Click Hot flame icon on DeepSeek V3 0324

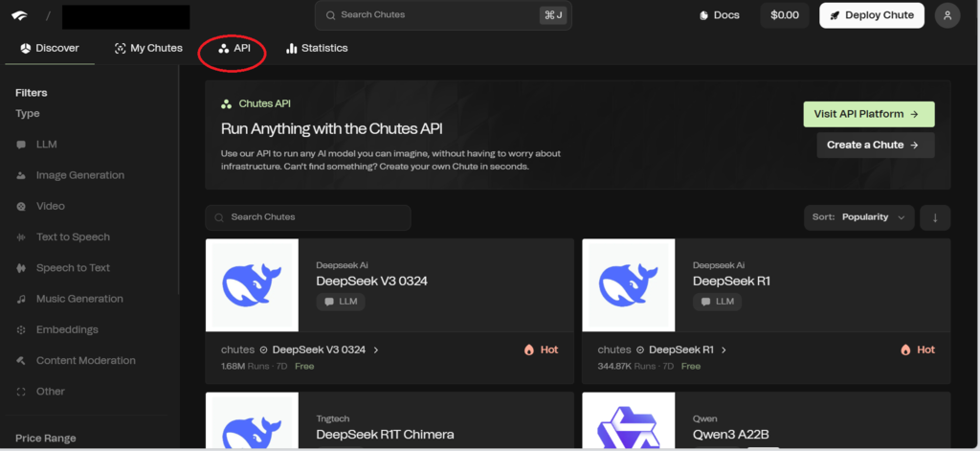529,350
